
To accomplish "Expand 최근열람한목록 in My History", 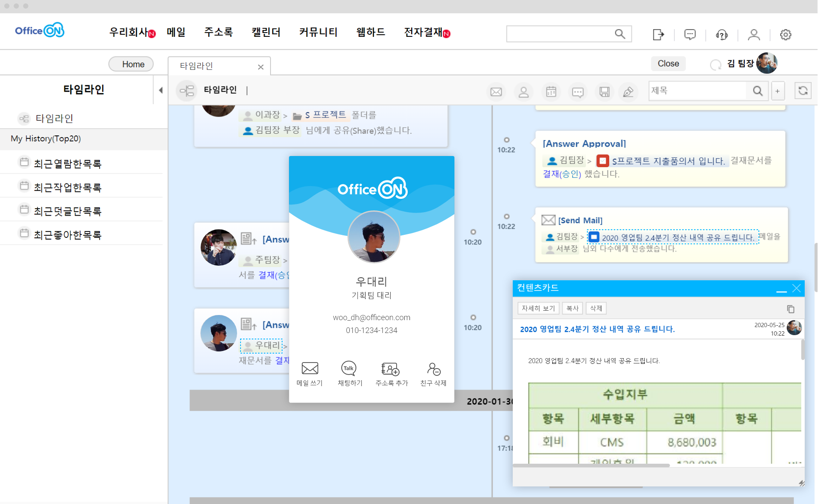I will click(67, 164).
